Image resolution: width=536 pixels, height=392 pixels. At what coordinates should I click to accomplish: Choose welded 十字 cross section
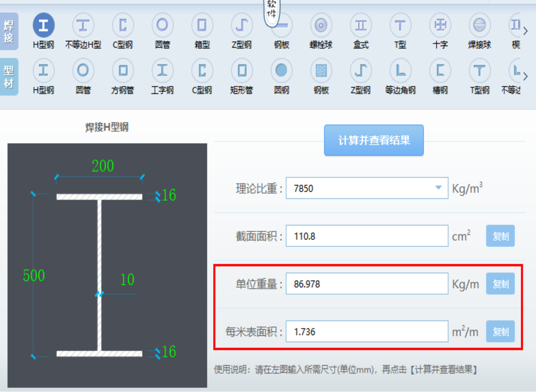(x=440, y=25)
